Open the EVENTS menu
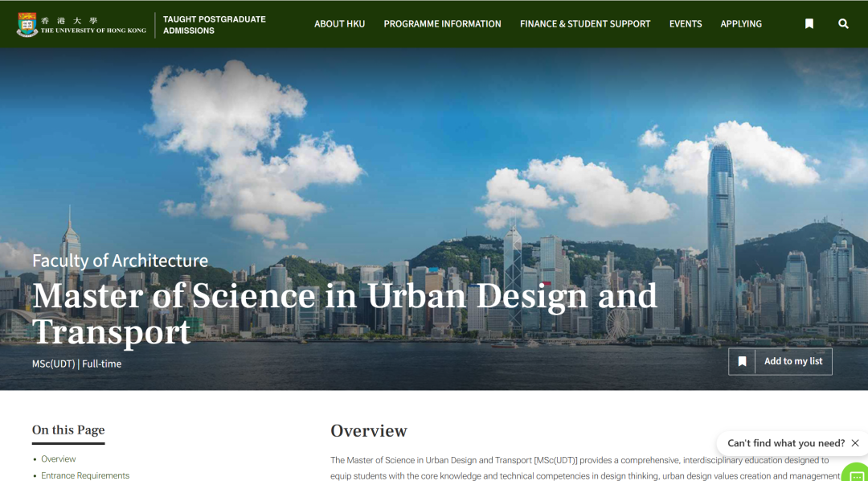 (x=686, y=24)
